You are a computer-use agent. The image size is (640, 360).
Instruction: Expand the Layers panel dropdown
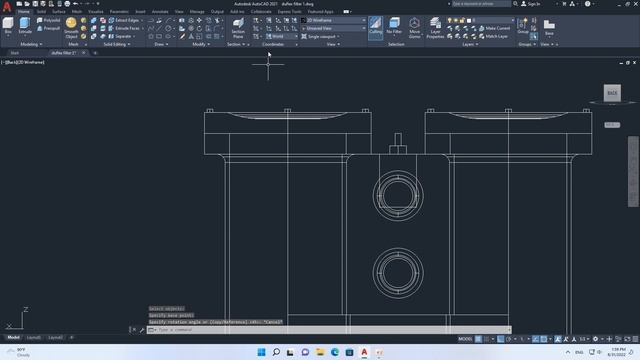click(470, 44)
